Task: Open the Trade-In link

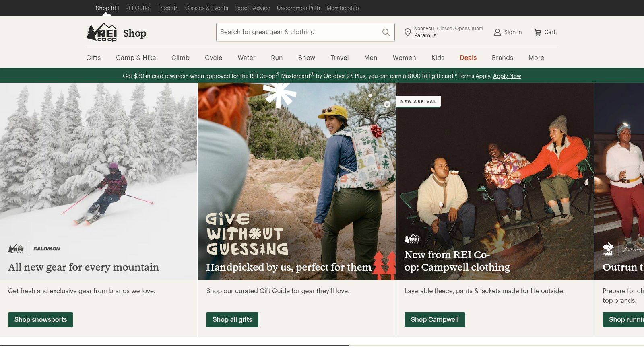Action: coord(168,8)
